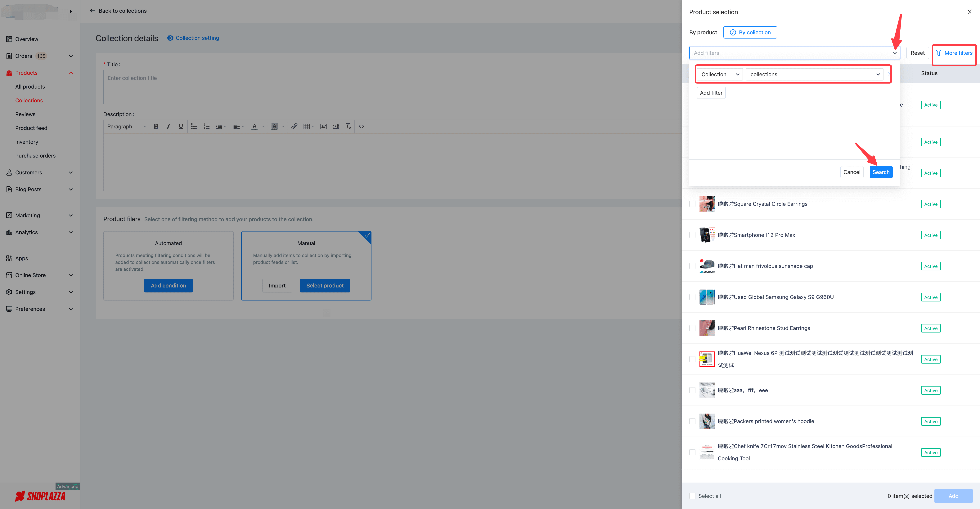Open source code view icon

point(361,126)
